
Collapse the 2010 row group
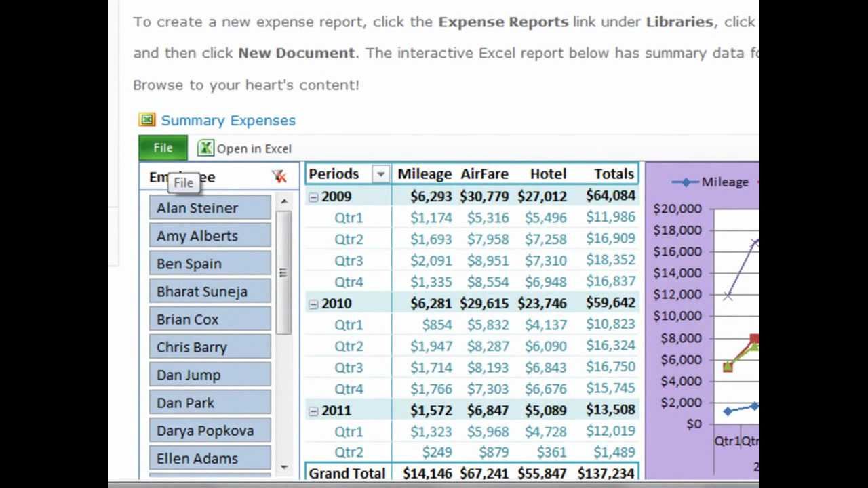tap(313, 304)
